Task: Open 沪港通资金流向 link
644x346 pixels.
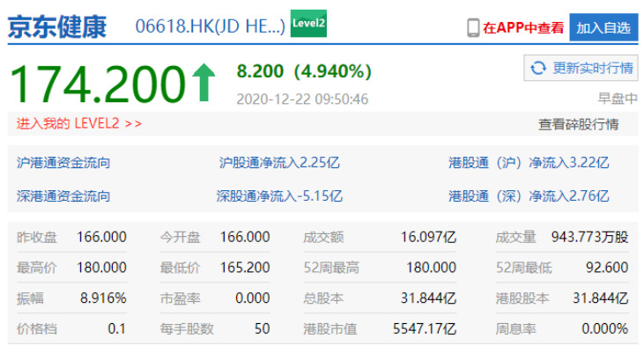Action: click(x=63, y=163)
